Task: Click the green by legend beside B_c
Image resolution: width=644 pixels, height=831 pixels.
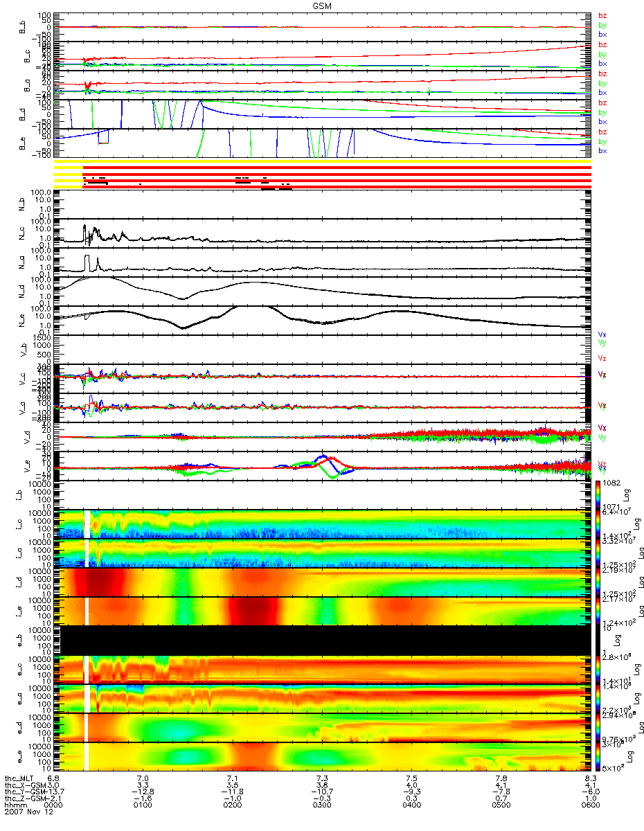Action: (x=602, y=53)
